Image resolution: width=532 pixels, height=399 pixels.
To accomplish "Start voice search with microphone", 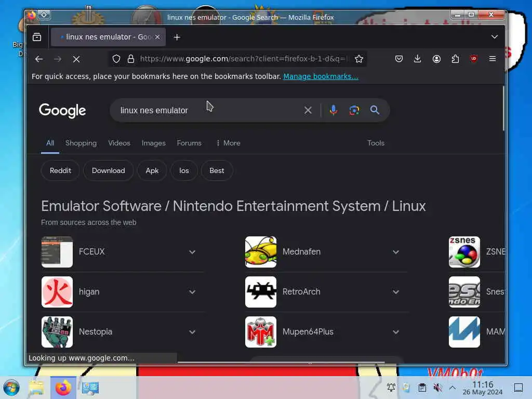I will pos(334,110).
